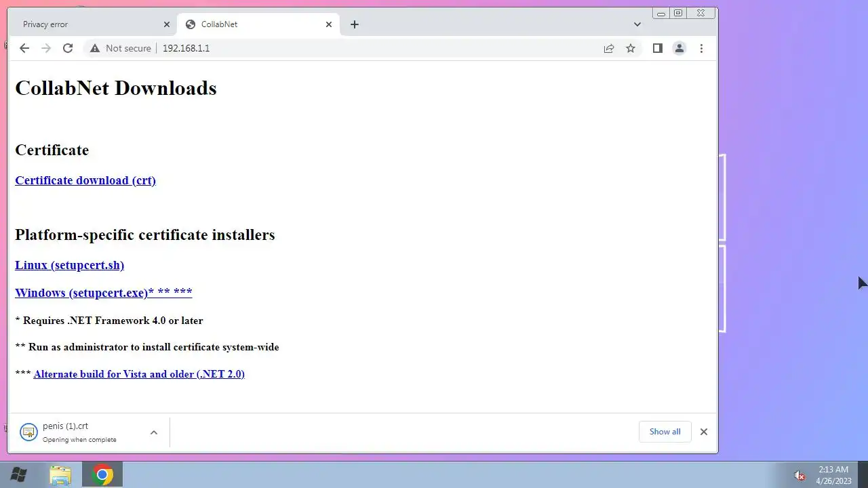
Task: Click the Chrome taskbar icon
Action: (102, 475)
